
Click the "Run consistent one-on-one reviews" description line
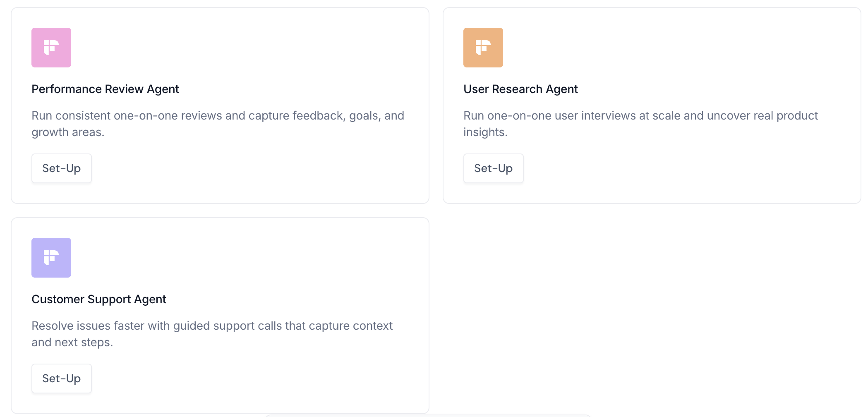click(x=218, y=115)
